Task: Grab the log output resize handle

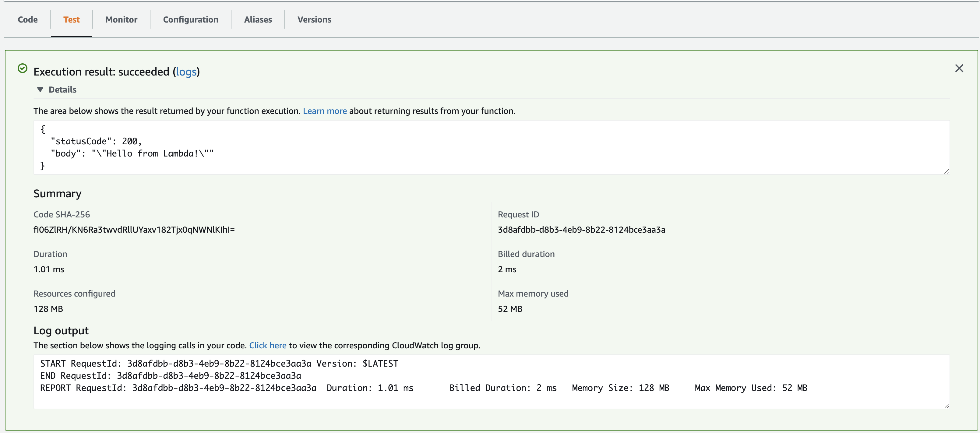Action: coord(947,406)
